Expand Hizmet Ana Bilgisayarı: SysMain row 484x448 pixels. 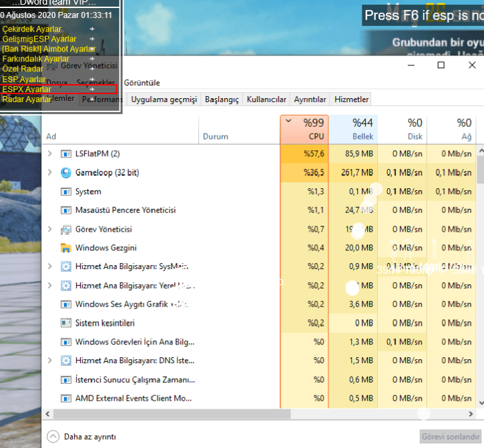point(49,266)
